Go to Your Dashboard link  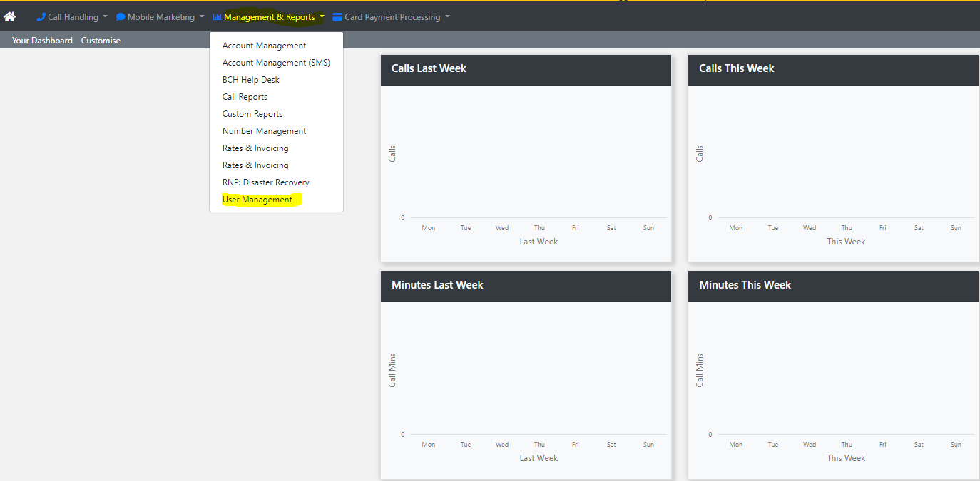(42, 41)
